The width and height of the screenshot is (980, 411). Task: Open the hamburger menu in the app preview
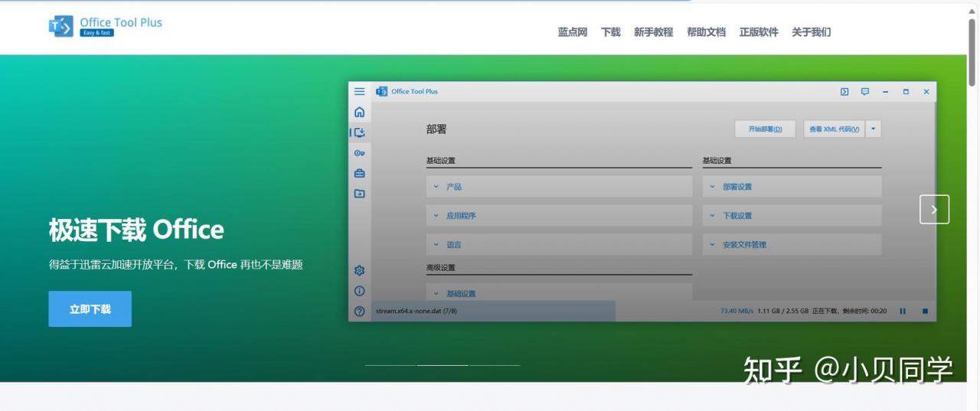point(359,91)
